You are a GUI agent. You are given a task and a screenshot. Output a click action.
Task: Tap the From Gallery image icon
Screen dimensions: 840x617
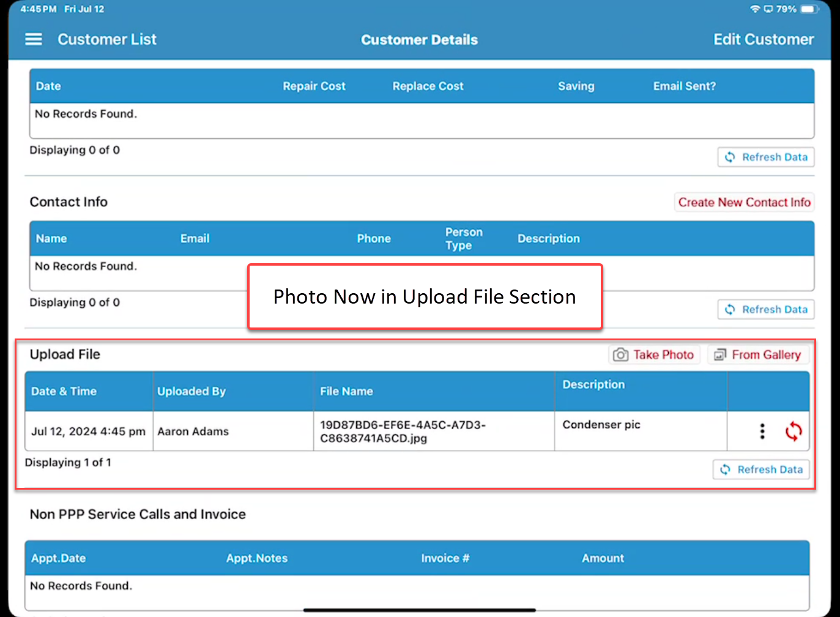720,355
